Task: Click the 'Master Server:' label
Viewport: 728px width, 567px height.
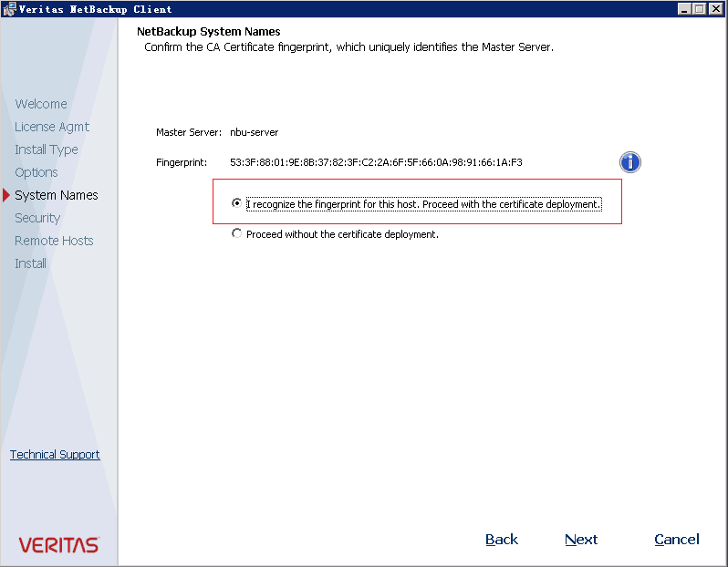Action: [189, 132]
